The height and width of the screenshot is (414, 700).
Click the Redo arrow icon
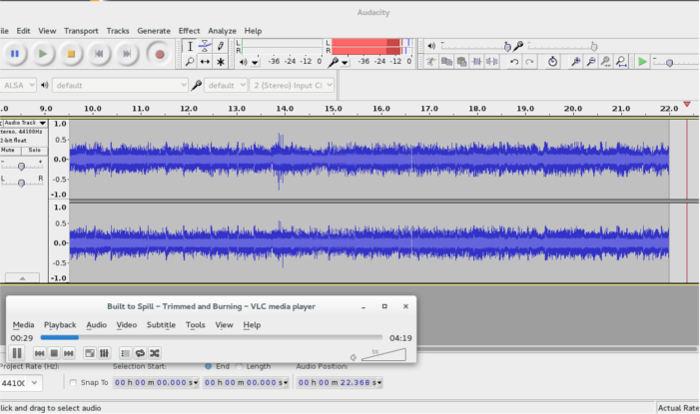[x=529, y=62]
